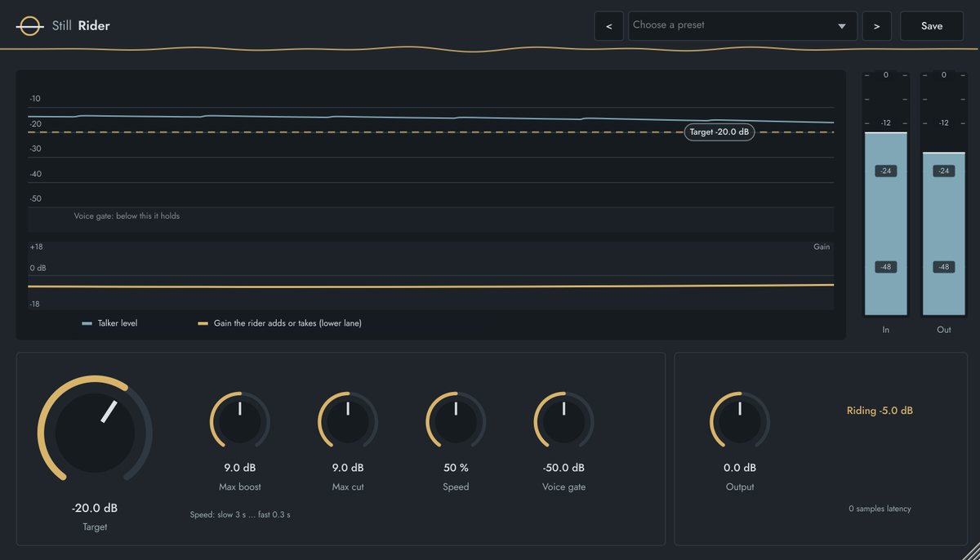This screenshot has width=980, height=560.
Task: Click the Save preset button
Action: [x=932, y=26]
